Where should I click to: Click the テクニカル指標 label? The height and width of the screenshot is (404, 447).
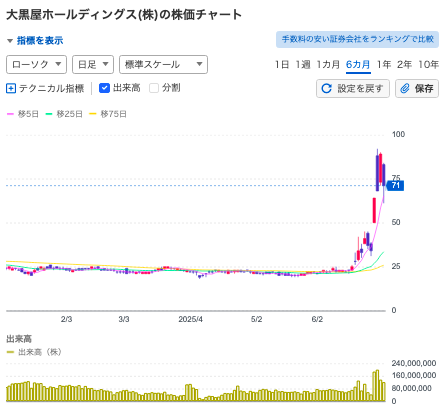51,88
